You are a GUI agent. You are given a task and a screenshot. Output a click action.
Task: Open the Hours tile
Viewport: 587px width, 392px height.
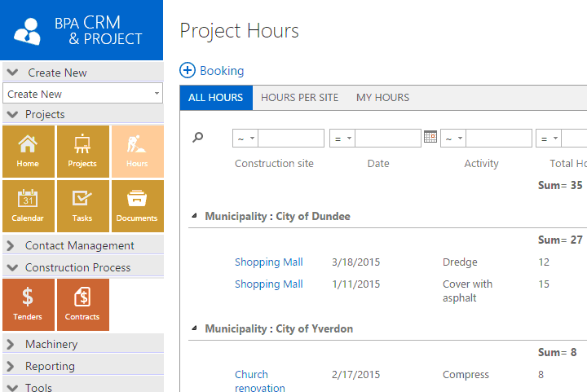138,152
